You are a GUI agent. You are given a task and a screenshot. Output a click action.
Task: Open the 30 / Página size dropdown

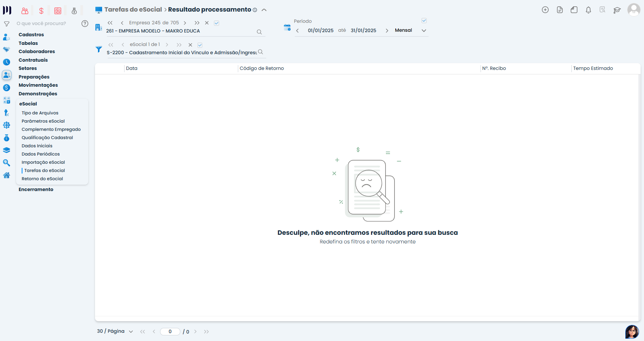click(131, 332)
